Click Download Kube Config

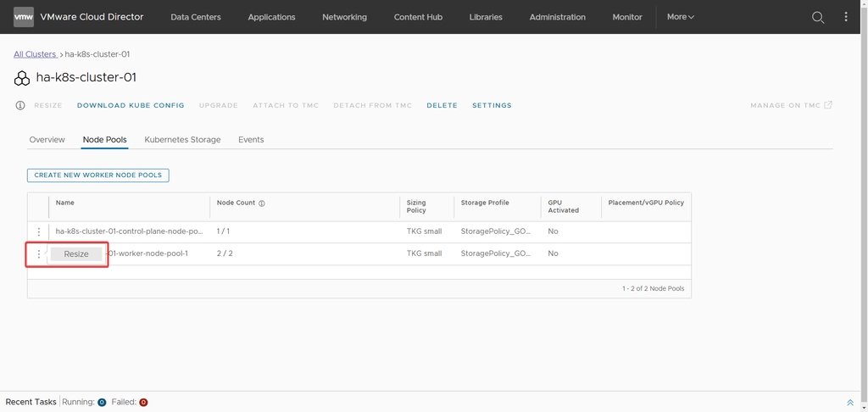(x=131, y=106)
